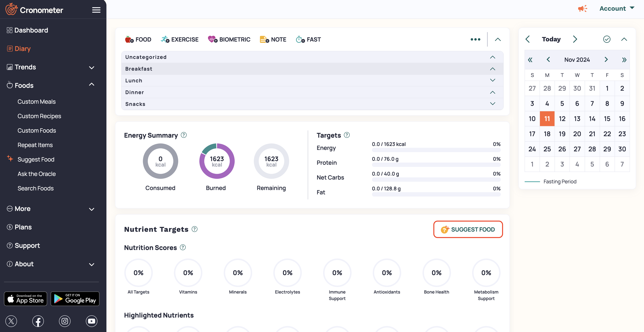Jump forward one year with double-right arrow

click(624, 60)
